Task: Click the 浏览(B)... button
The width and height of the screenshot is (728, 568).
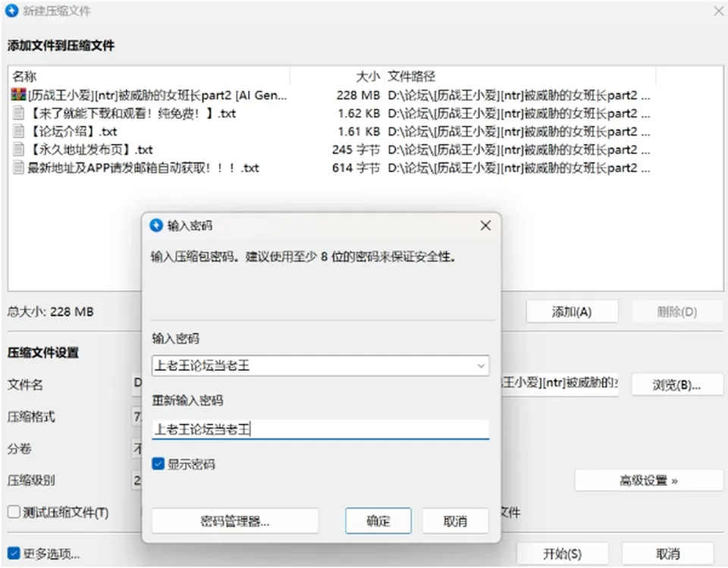Action: tap(676, 385)
